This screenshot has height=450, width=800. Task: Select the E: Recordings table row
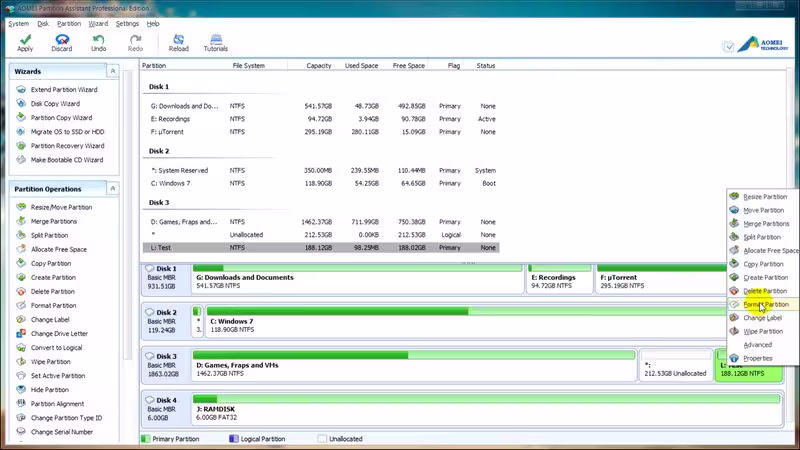[x=321, y=119]
